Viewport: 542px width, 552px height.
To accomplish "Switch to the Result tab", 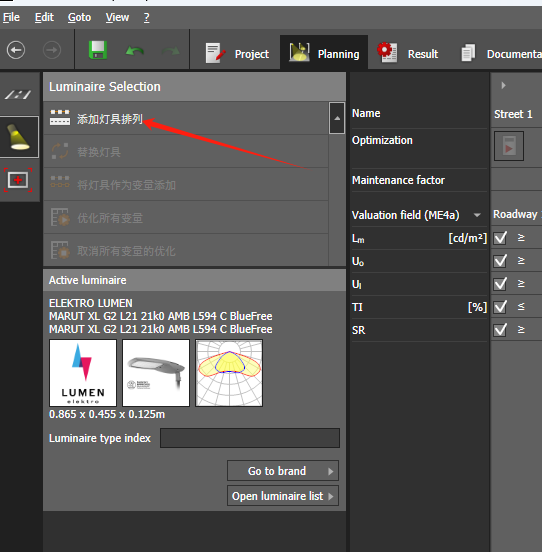I will click(408, 54).
